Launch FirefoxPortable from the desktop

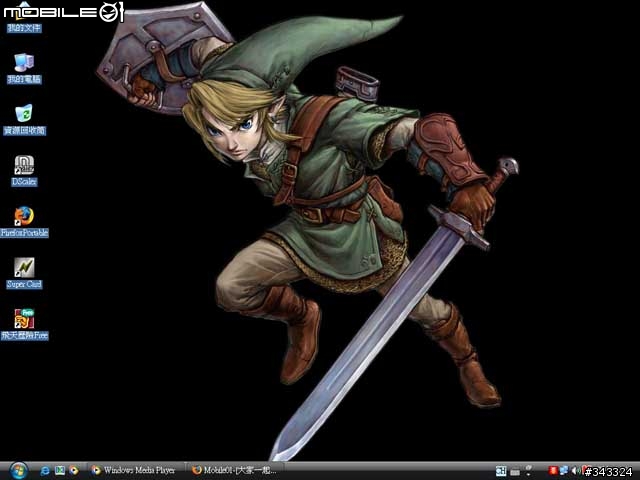tap(24, 222)
